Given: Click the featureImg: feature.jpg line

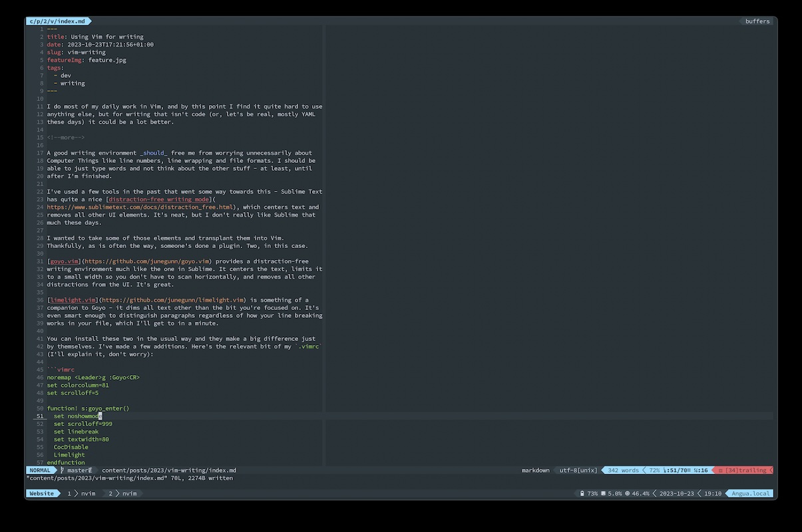Looking at the screenshot, I should point(87,60).
